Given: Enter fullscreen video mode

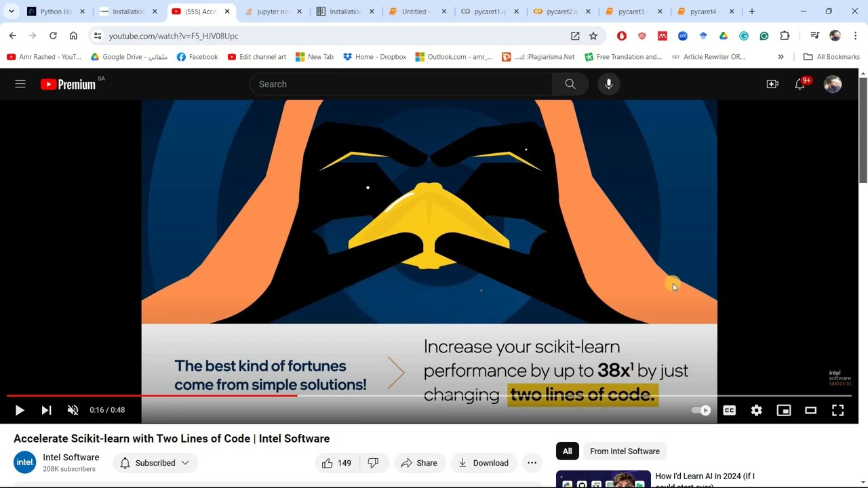Looking at the screenshot, I should pyautogui.click(x=838, y=410).
